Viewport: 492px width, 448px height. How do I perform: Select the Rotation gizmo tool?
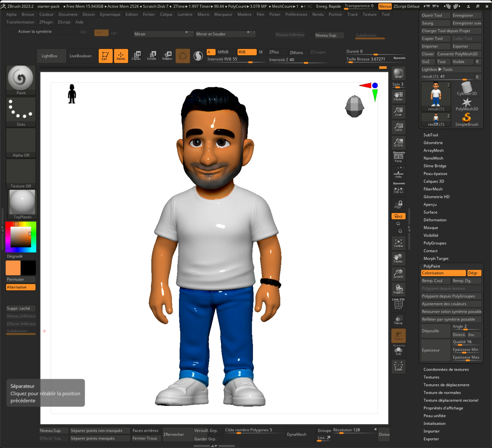(167, 56)
